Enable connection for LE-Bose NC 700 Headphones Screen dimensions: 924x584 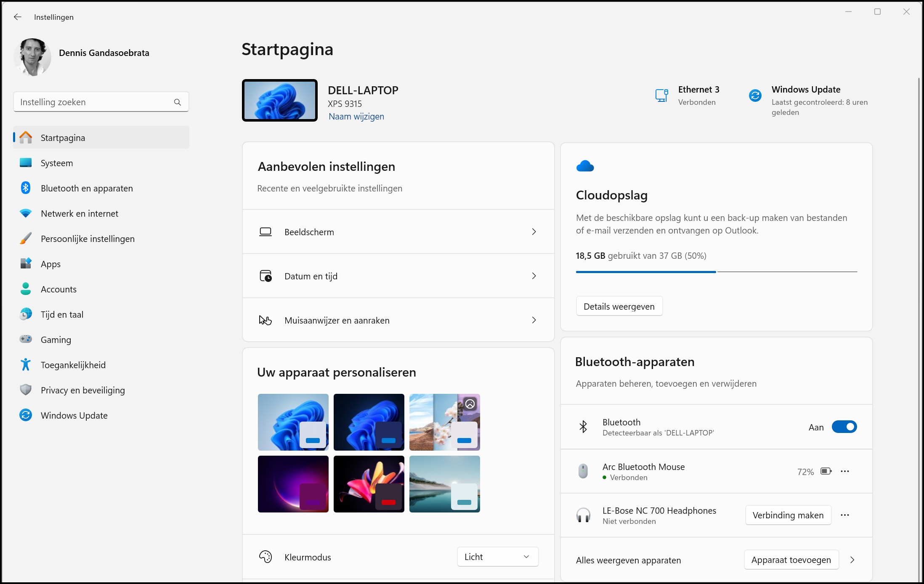coord(788,514)
